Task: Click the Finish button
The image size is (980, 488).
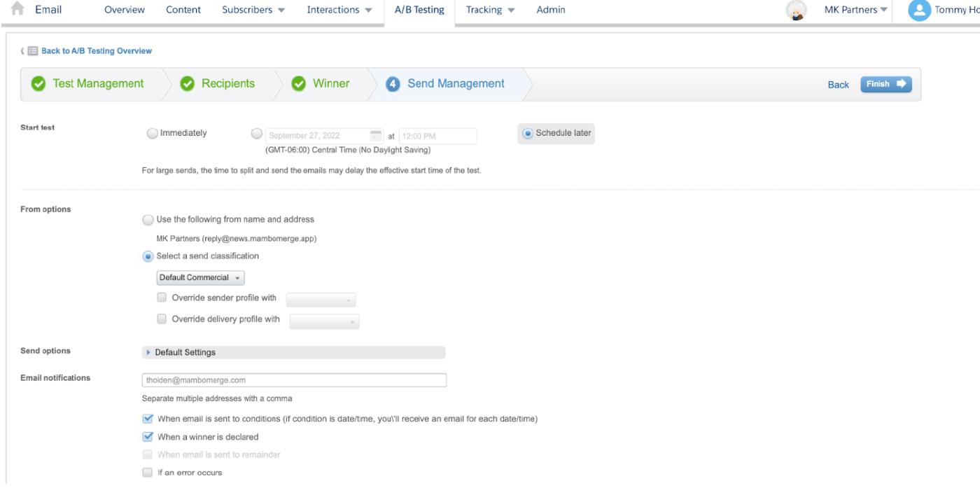Action: tap(885, 84)
